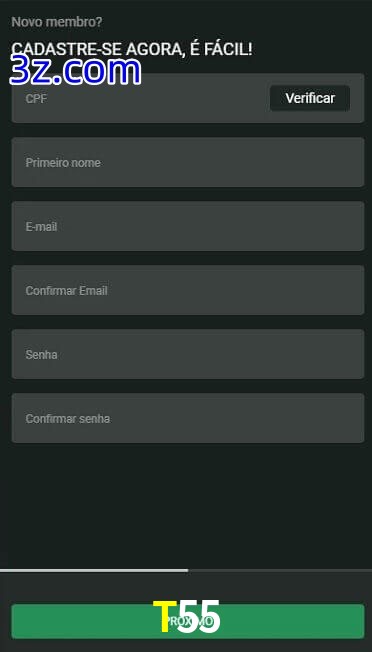This screenshot has height=652, width=372.
Task: Click the Senha placeholder label
Action: pyautogui.click(x=42, y=355)
